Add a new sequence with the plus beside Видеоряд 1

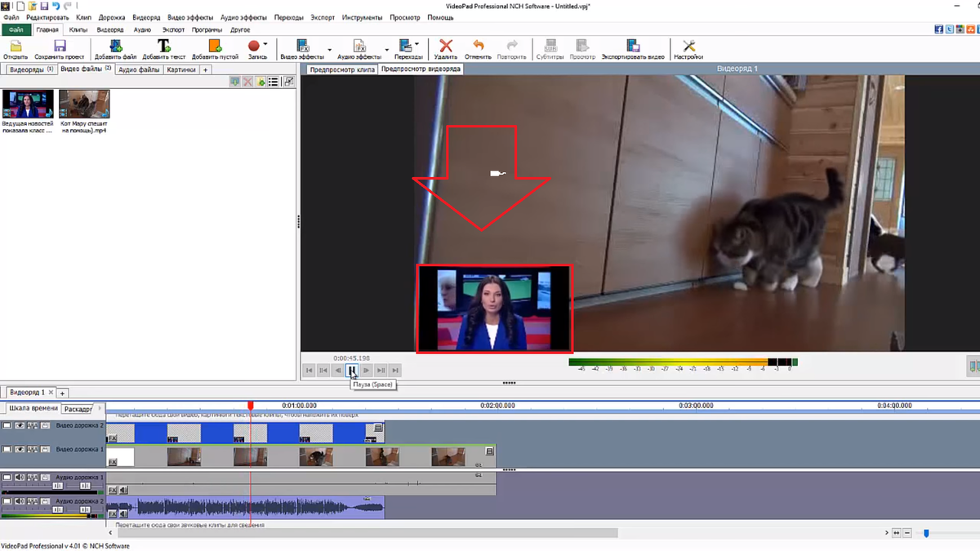pos(62,393)
